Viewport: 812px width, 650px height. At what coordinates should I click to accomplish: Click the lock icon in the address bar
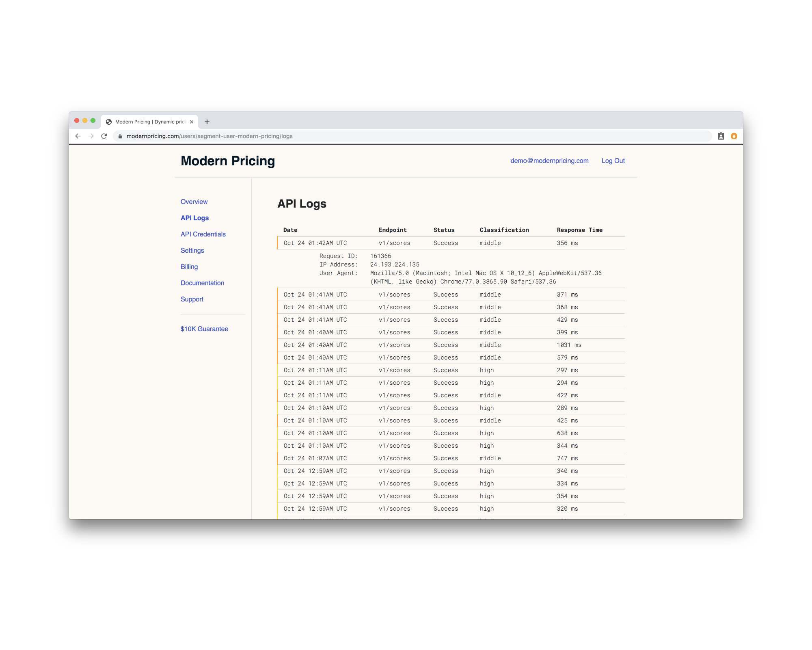click(120, 136)
